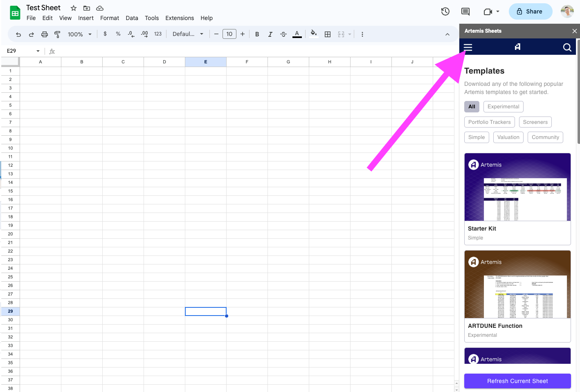Open the Extensions menu
This screenshot has width=580, height=392.
click(x=180, y=18)
